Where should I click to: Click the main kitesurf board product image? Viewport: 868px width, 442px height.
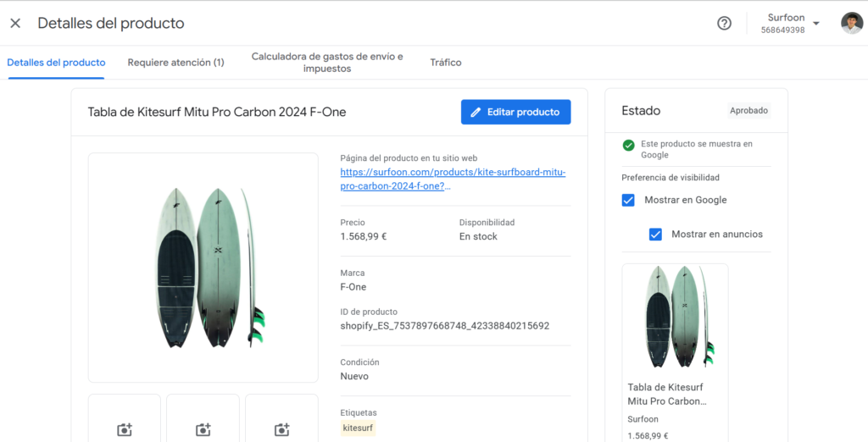(203, 268)
